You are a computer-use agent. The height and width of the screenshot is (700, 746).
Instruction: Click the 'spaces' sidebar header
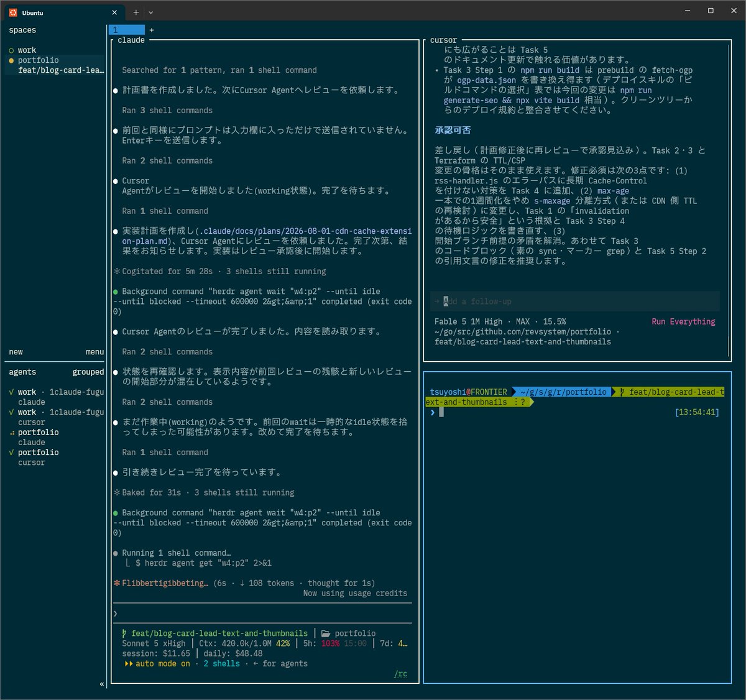click(22, 30)
